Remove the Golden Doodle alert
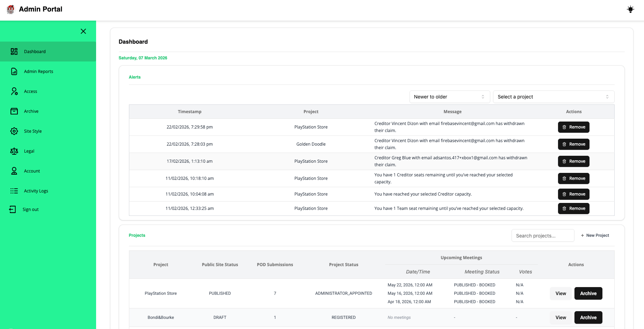The height and width of the screenshot is (329, 644). pos(573,144)
